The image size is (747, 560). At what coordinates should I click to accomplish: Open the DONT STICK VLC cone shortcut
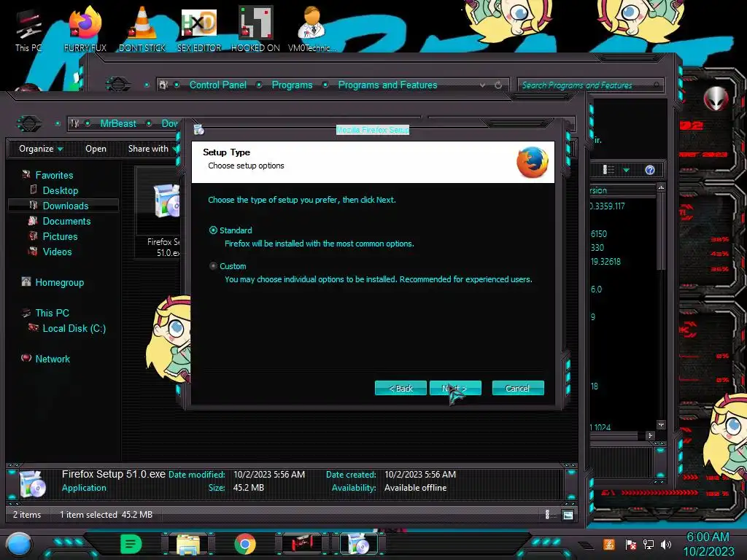pos(142,29)
